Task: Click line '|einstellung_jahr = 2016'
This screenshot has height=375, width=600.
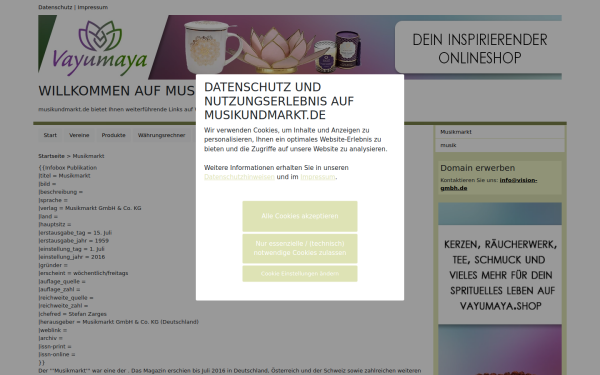Action: [72, 257]
